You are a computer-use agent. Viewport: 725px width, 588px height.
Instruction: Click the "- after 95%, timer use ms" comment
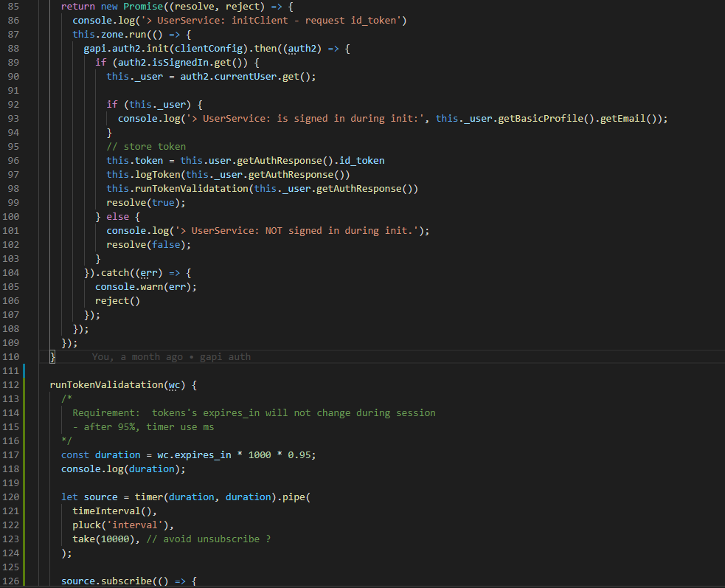[143, 427]
